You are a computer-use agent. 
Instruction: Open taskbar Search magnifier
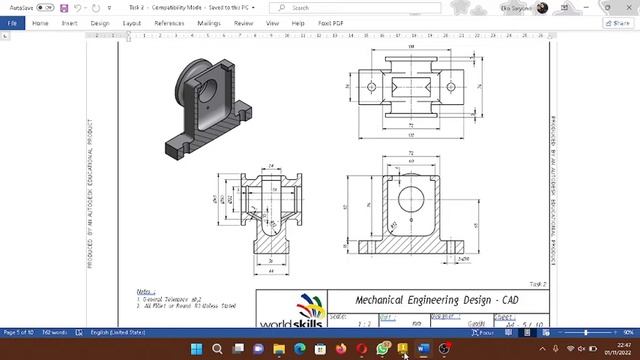[217, 349]
